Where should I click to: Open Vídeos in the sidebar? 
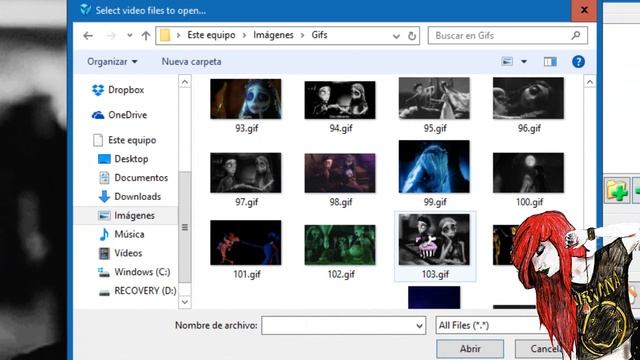[128, 253]
